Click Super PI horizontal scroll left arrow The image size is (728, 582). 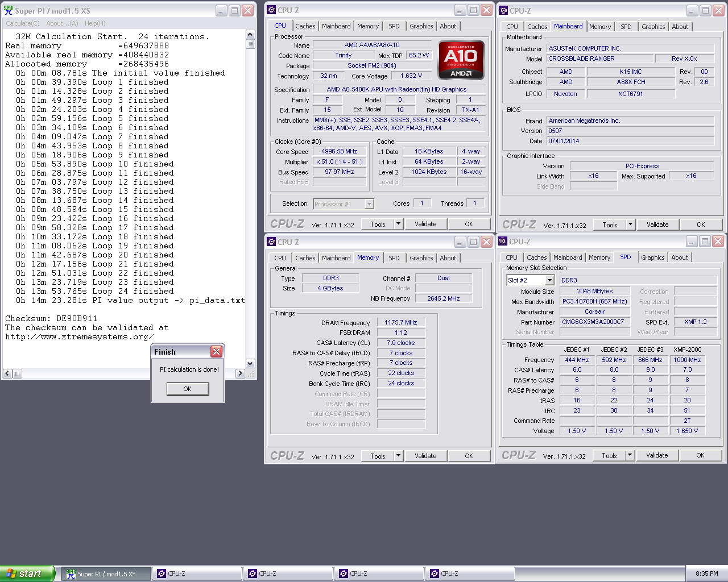(x=7, y=373)
